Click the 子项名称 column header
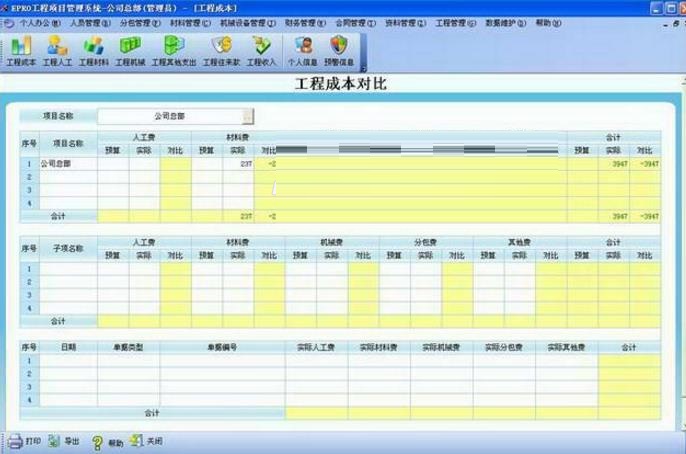Screen dimensions: 686x454 pos(68,248)
